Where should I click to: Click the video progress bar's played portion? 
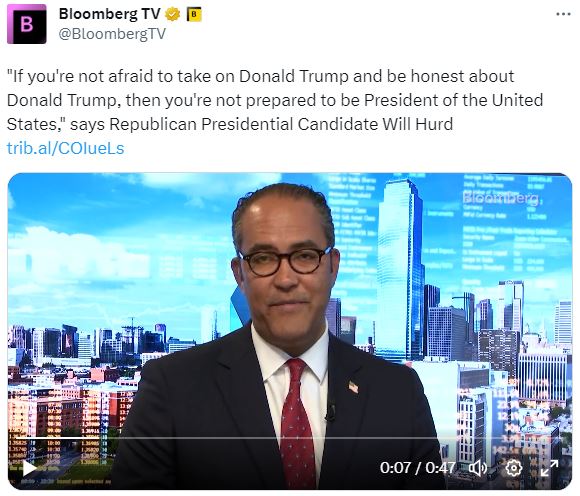pyautogui.click(x=58, y=439)
